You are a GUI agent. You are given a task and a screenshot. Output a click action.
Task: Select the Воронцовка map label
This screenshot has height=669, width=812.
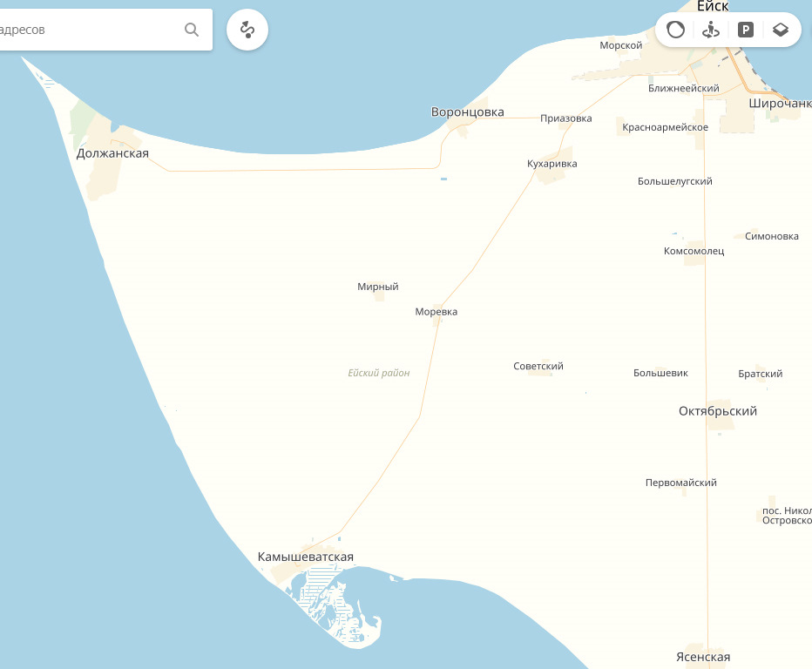coord(468,111)
